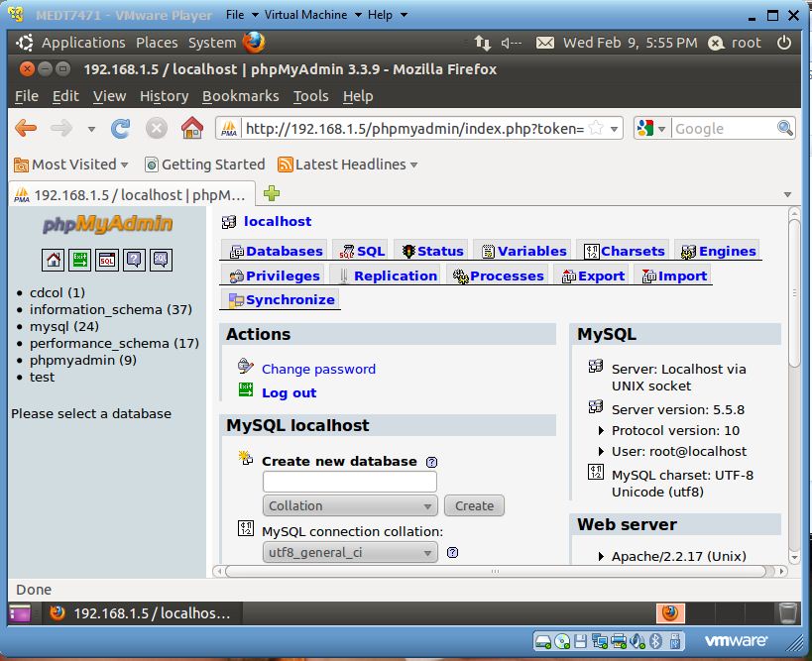Bookmark page with star icon in URL bar
This screenshot has height=661, width=812.
596,128
